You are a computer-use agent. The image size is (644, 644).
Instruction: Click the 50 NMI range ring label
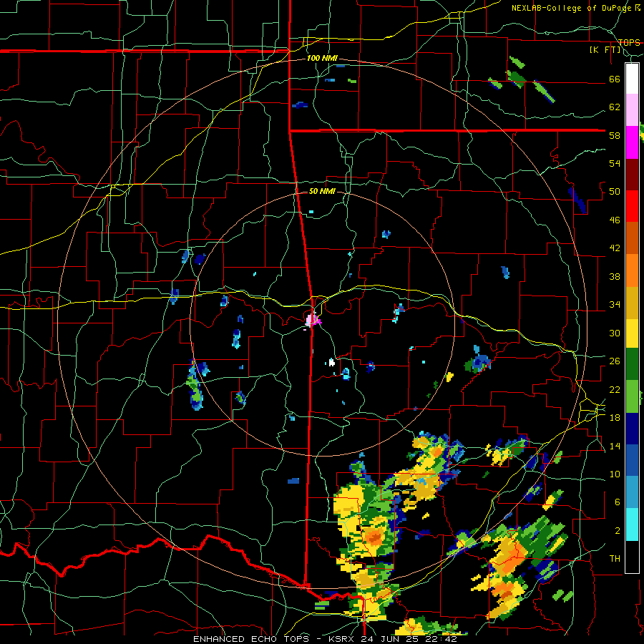pos(322,191)
